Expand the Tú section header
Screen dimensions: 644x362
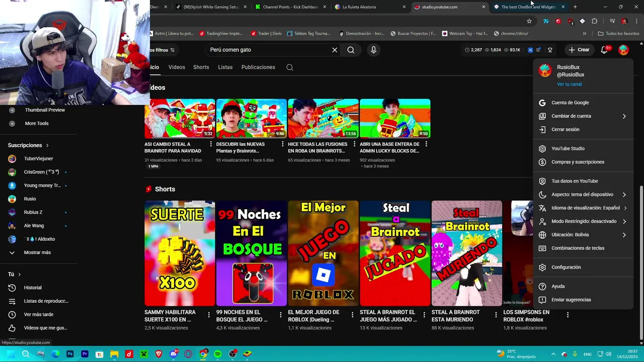point(14,275)
